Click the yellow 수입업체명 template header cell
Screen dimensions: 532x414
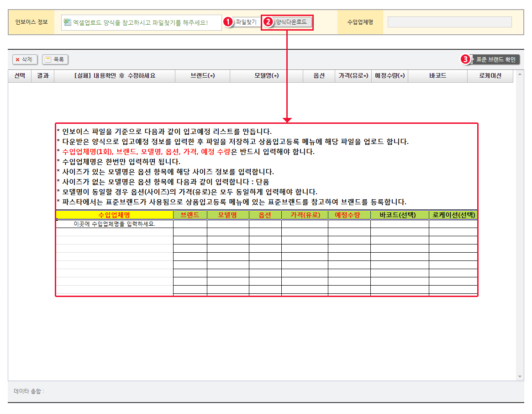tap(115, 215)
